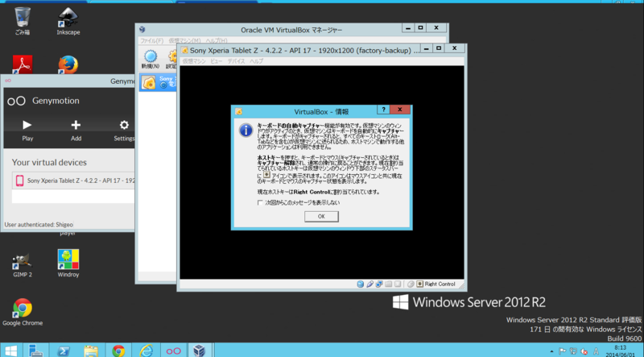Click the network adapters status icon

[378, 284]
